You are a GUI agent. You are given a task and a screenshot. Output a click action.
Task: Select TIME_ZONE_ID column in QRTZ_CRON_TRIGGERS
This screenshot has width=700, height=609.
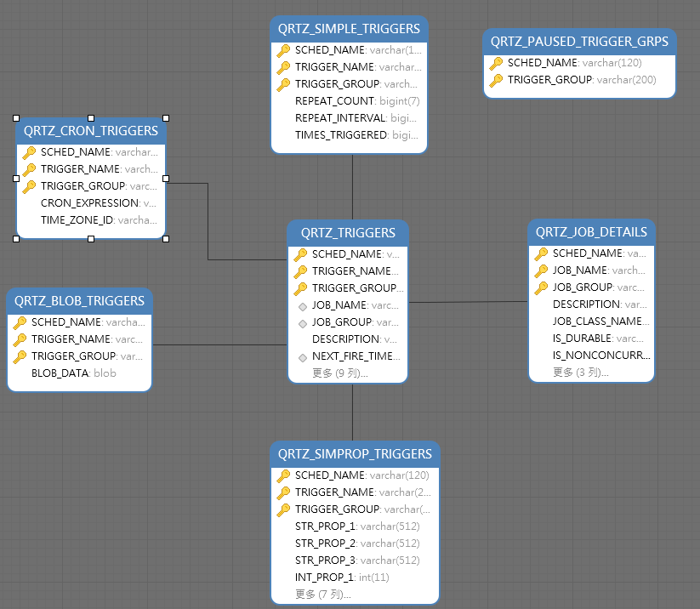pos(99,220)
